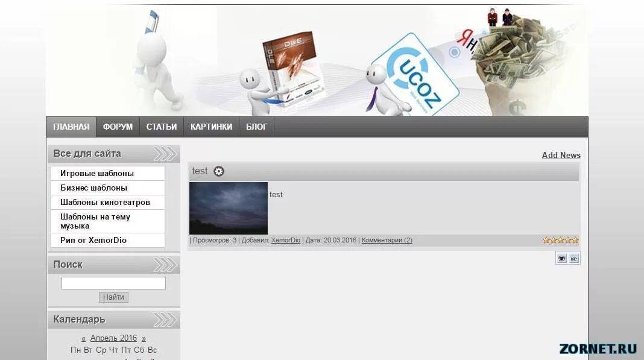Click the Найти search button
The width and height of the screenshot is (644, 360).
click(x=113, y=297)
